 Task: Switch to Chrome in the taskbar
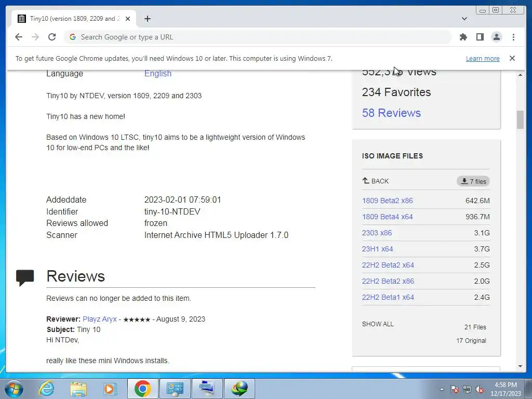pos(142,389)
